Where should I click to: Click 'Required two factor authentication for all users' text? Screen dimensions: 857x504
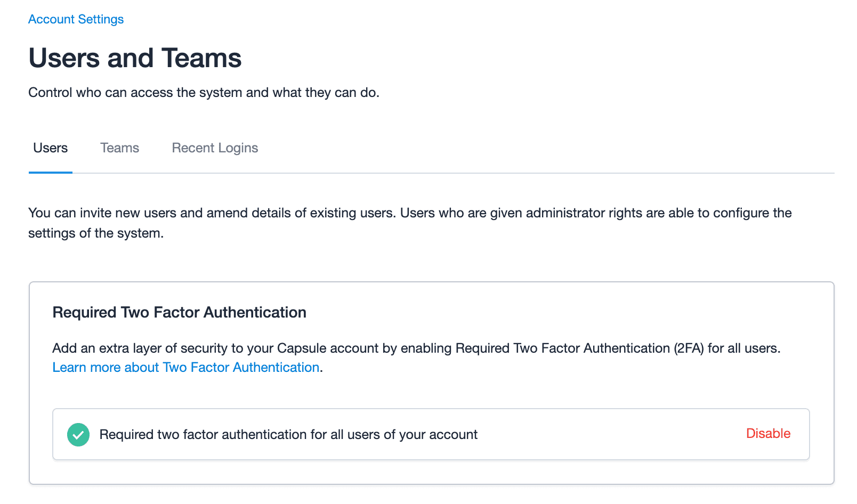pos(288,435)
